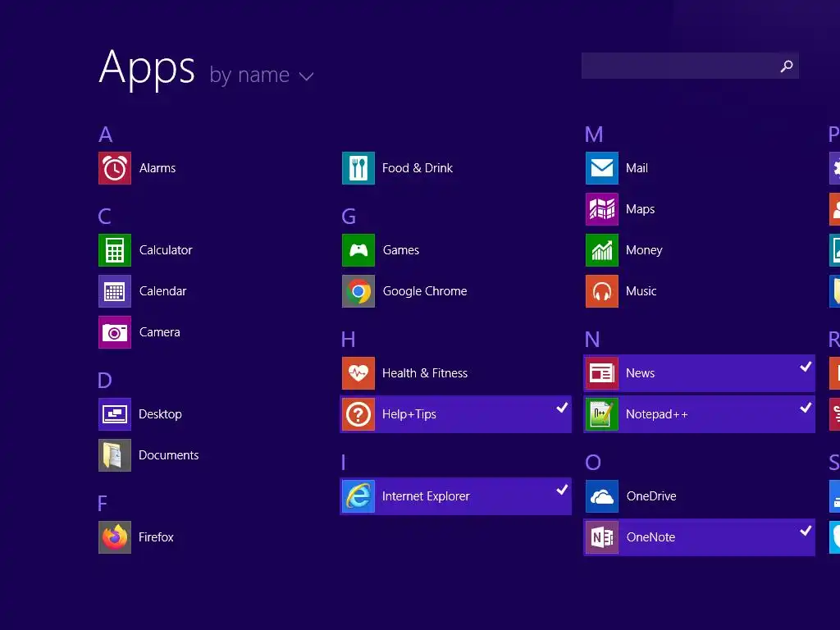Select the letter F group heading
840x630 pixels.
103,504
